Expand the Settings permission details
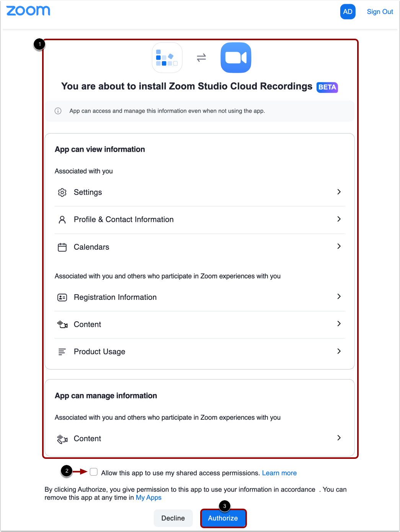This screenshot has height=532, width=400. (x=338, y=192)
